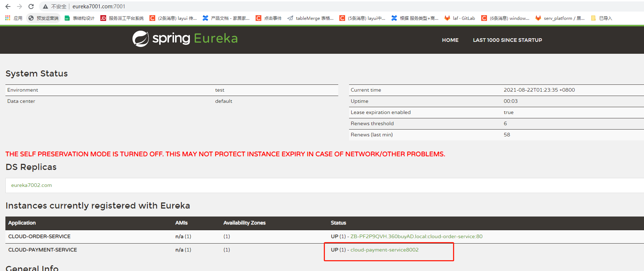Click the System Status heading
This screenshot has height=271, width=644.
[x=37, y=74]
